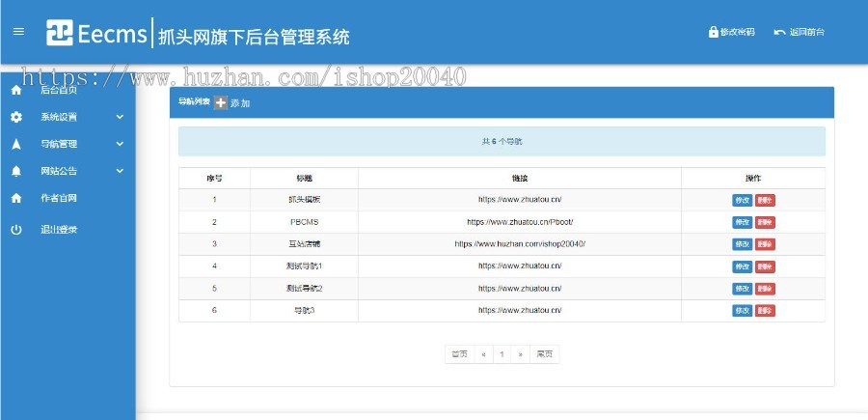Screen dimensions: 868x420
Task: Expand the 系统设置 chevron
Action: (120, 117)
